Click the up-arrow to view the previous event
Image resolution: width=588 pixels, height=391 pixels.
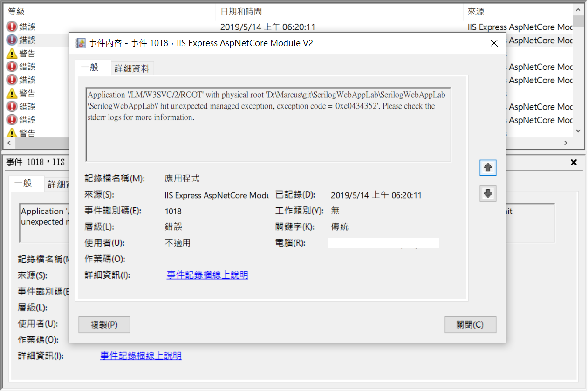488,168
